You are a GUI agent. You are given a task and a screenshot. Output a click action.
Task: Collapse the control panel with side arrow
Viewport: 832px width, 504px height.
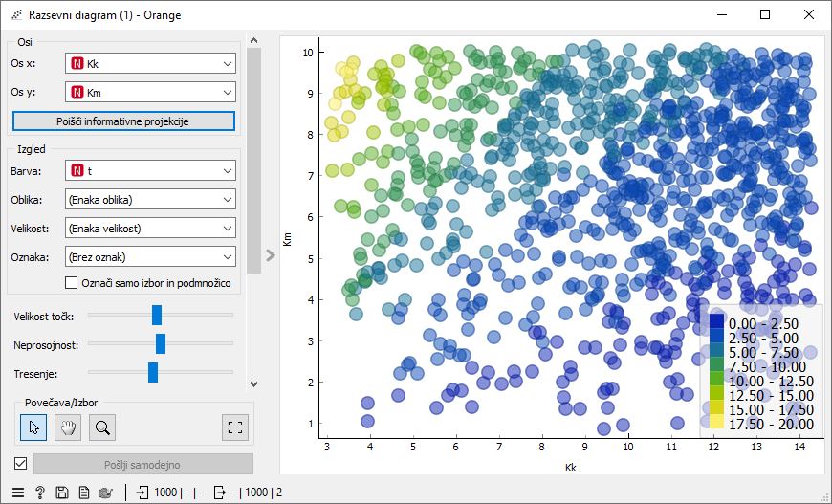point(270,255)
